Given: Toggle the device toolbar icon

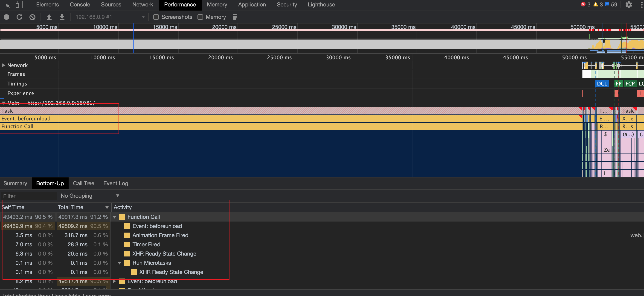Looking at the screenshot, I should pos(19,5).
